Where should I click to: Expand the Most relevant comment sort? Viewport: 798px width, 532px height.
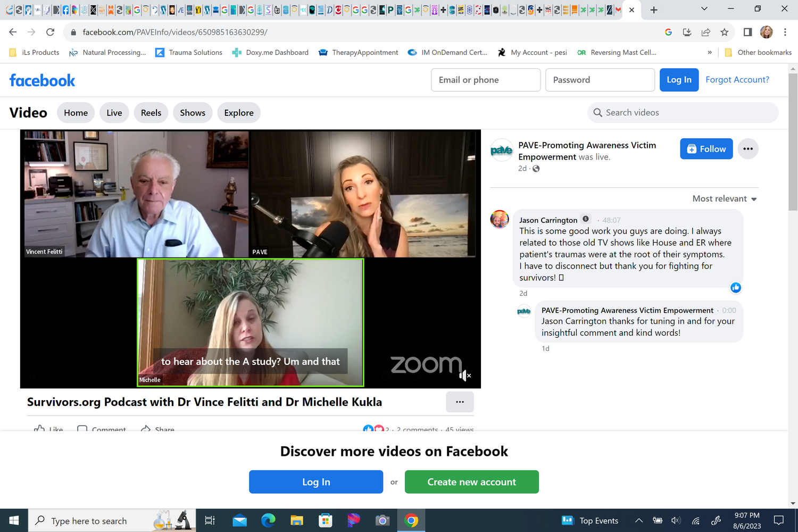pyautogui.click(x=725, y=199)
